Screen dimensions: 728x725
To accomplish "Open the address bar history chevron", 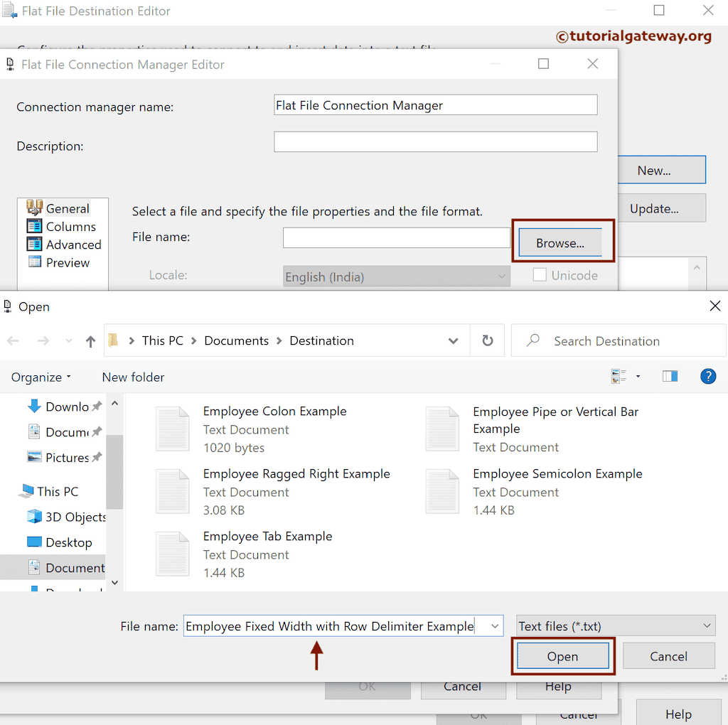I will (x=454, y=340).
